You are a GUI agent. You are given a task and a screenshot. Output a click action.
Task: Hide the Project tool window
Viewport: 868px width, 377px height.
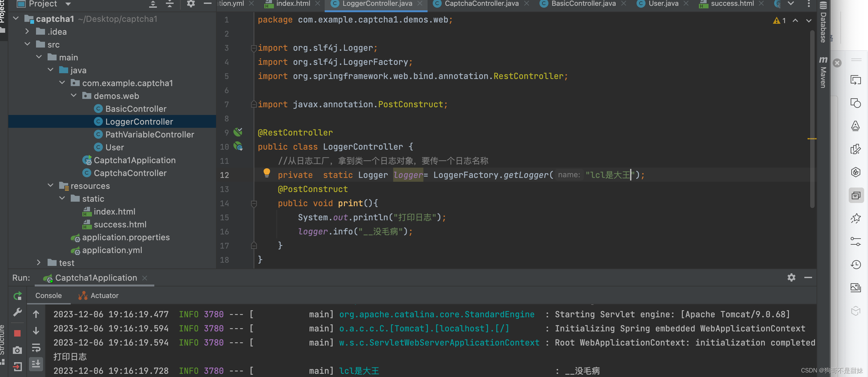208,4
